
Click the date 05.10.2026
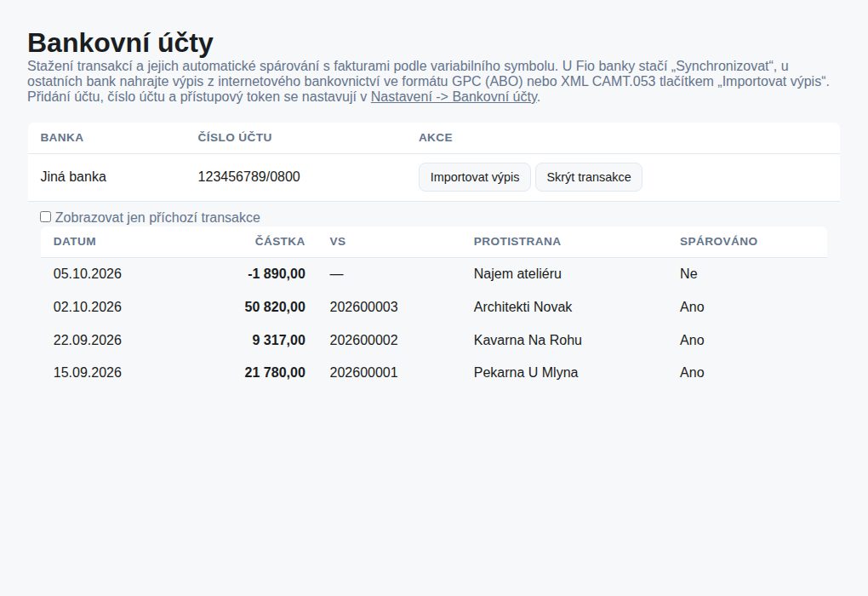tap(88, 273)
